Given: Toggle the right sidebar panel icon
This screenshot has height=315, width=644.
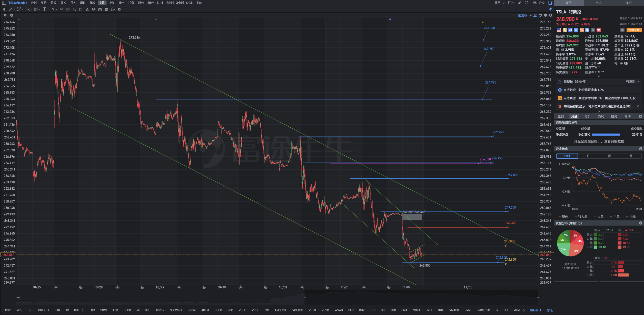Looking at the screenshot, I should click(x=550, y=3).
